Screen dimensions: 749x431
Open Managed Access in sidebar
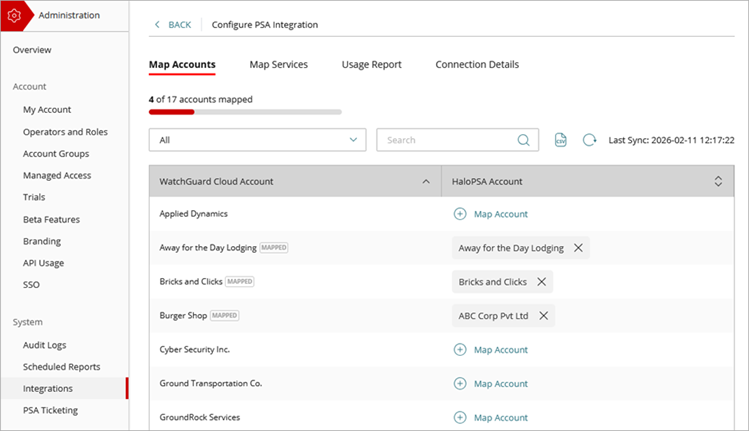click(57, 175)
